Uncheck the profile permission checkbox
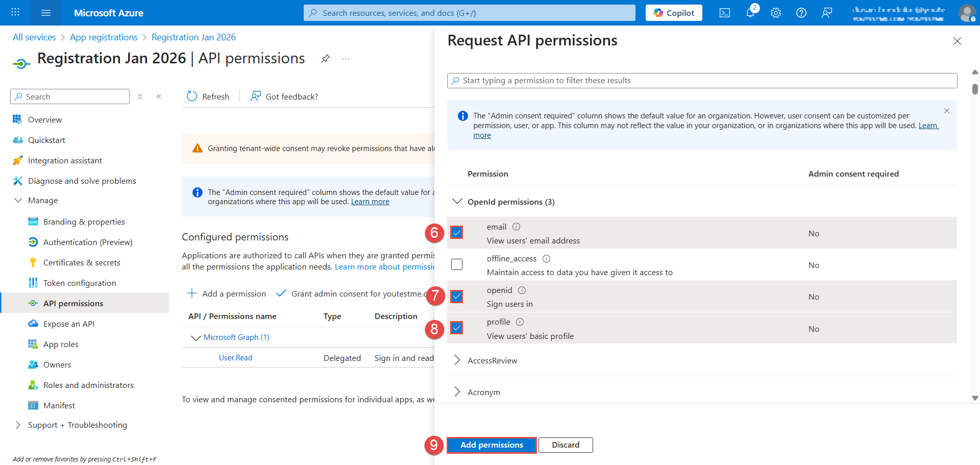Viewport: 980px width, 465px height. click(x=457, y=328)
